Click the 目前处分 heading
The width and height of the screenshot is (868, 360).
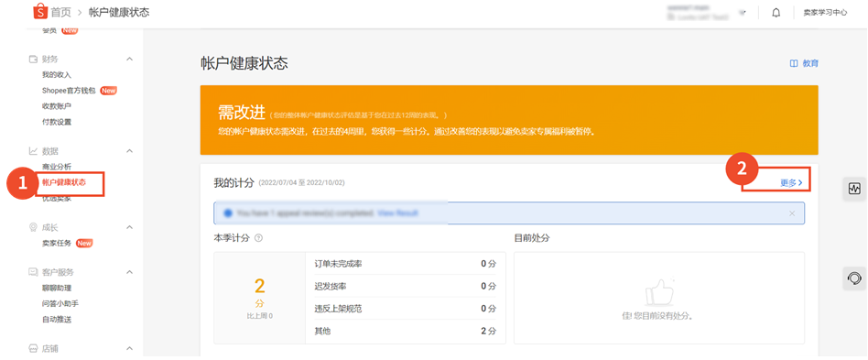532,238
